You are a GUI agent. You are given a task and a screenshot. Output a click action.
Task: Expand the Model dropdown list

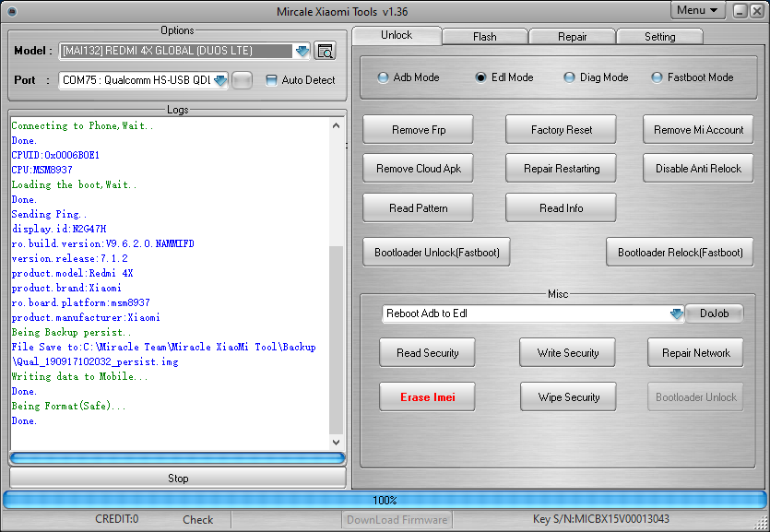tap(302, 51)
